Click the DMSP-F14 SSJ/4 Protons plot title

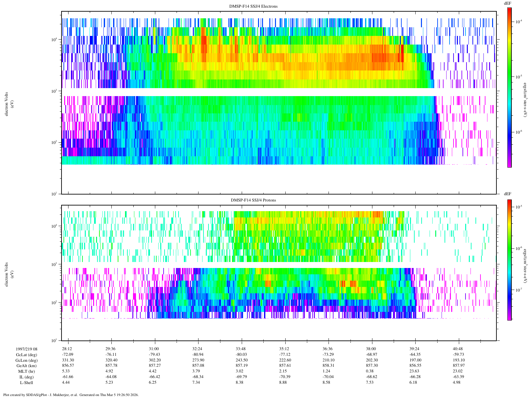click(253, 200)
